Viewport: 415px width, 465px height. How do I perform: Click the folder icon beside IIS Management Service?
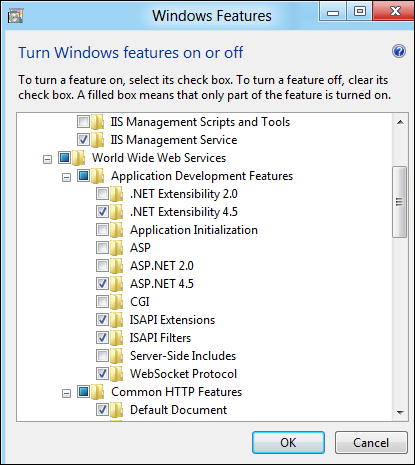(x=97, y=140)
